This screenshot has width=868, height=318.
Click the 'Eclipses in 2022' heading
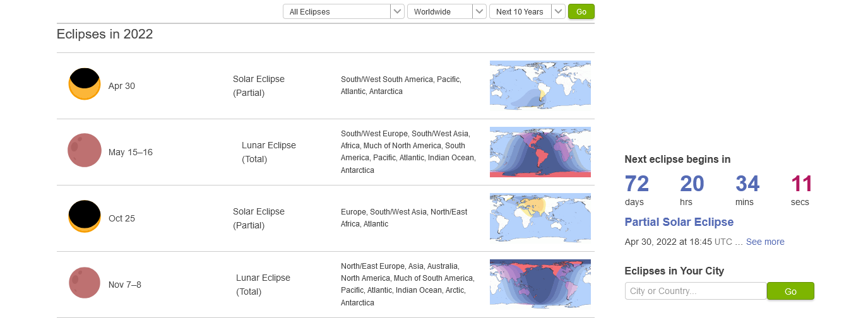coord(105,34)
